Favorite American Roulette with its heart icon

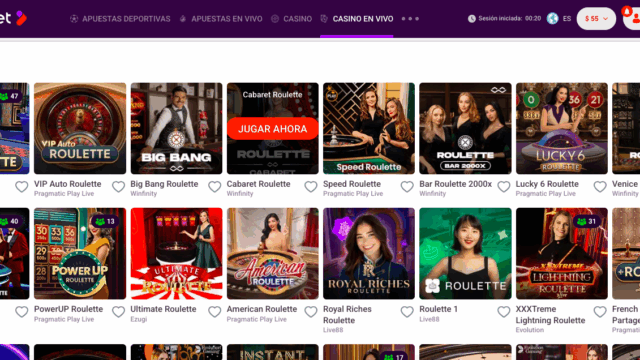pyautogui.click(x=311, y=312)
